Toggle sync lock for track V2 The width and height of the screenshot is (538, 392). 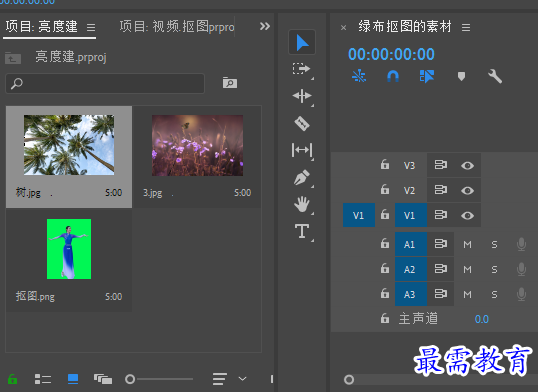pos(441,190)
